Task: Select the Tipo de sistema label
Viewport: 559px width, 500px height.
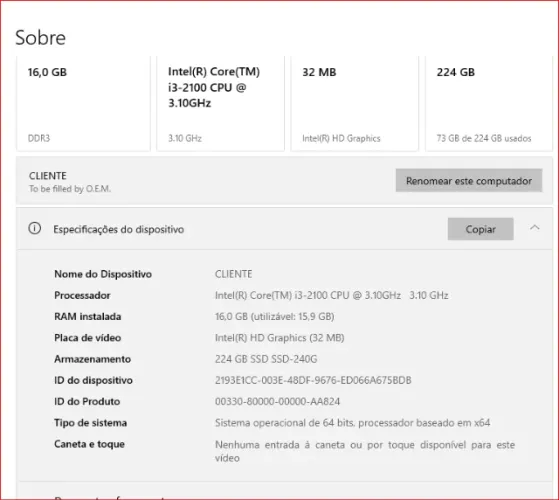Action: [91, 423]
